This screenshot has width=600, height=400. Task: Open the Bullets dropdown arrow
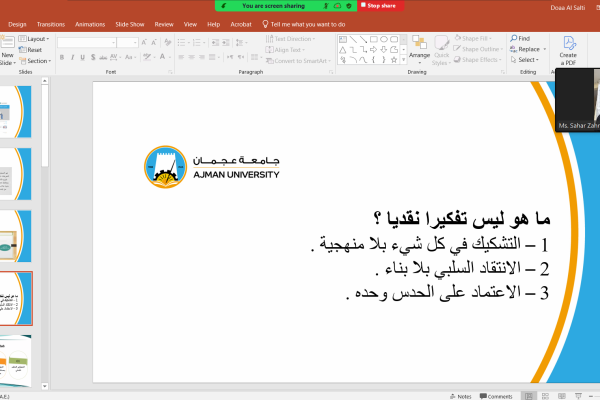(x=189, y=42)
